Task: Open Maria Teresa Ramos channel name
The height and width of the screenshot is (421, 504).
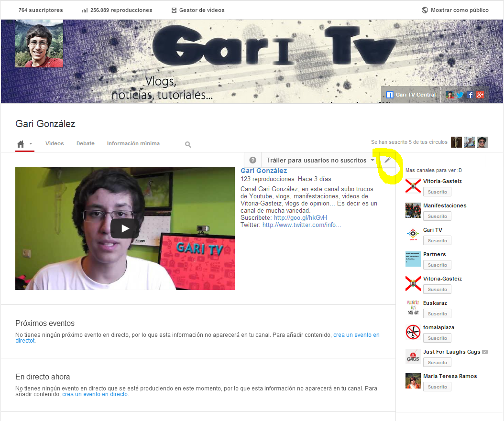Action: [450, 377]
